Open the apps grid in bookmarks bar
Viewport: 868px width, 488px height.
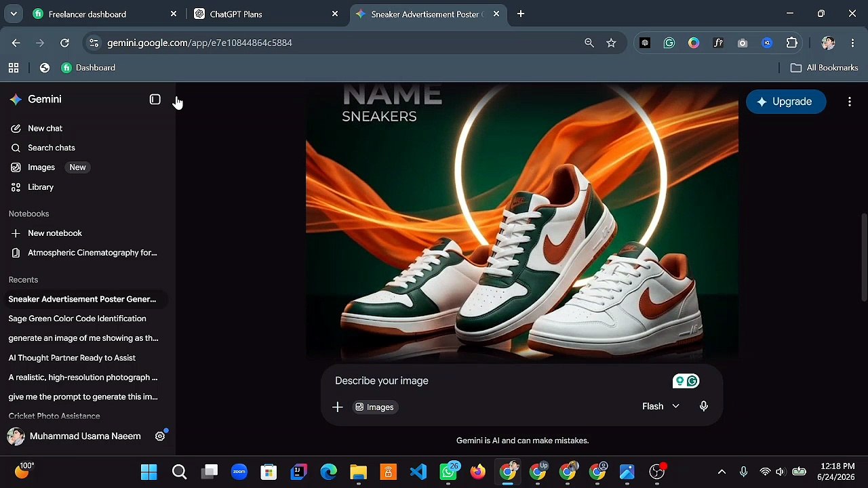click(x=14, y=68)
